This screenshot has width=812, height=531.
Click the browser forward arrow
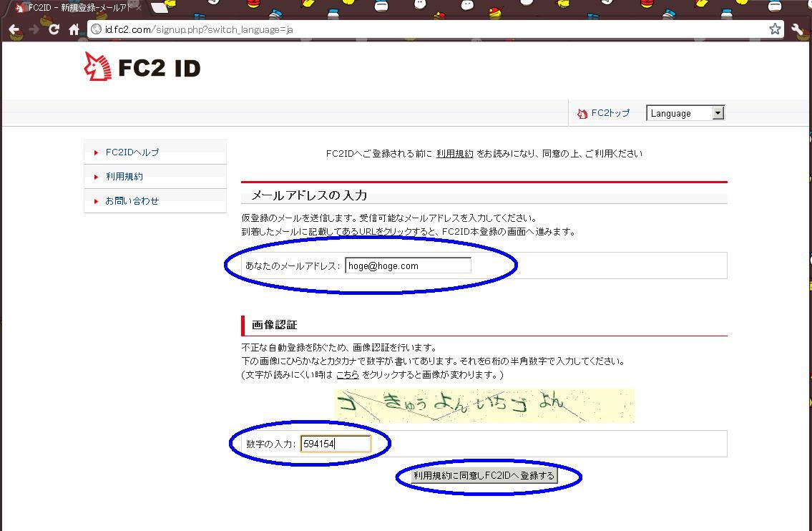pos(34,29)
